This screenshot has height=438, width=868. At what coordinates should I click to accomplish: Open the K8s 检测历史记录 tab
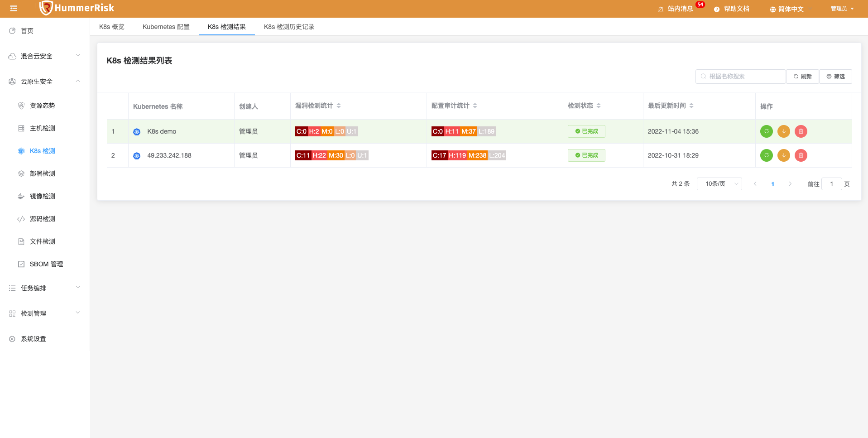(289, 27)
